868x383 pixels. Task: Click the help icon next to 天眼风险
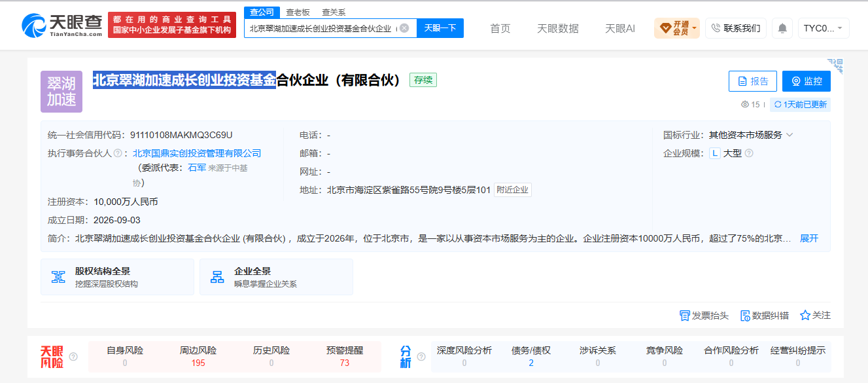pyautogui.click(x=73, y=357)
